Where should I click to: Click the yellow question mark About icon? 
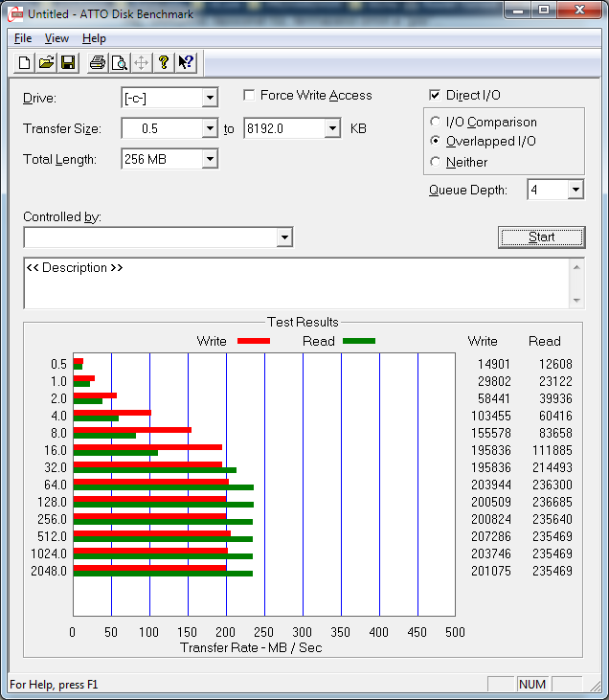(164, 62)
